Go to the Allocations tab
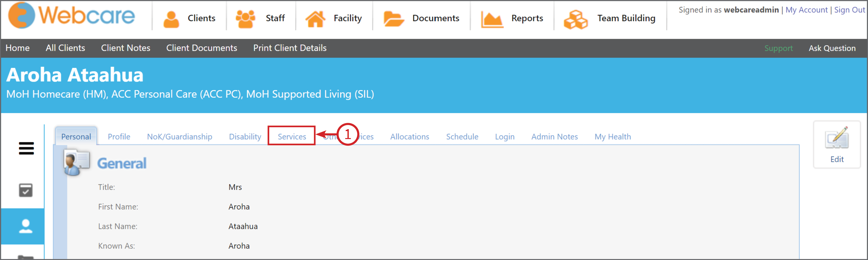Screen dimensions: 868x260 click(410, 137)
